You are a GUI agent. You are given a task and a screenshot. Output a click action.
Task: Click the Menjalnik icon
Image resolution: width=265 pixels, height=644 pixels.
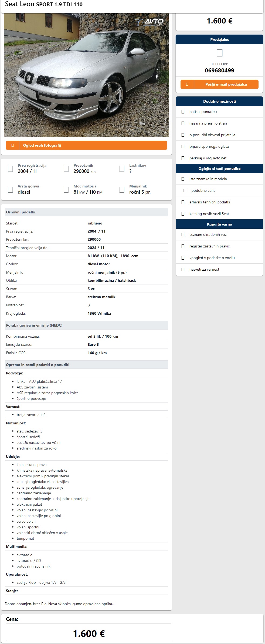coord(122,190)
